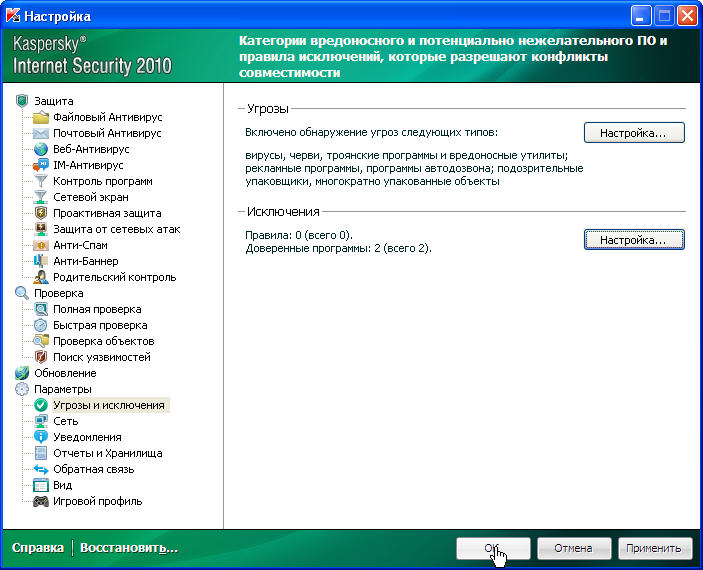Viewport: 703px width, 570px height.
Task: Click the Контроль программ funnel icon
Action: click(40, 181)
